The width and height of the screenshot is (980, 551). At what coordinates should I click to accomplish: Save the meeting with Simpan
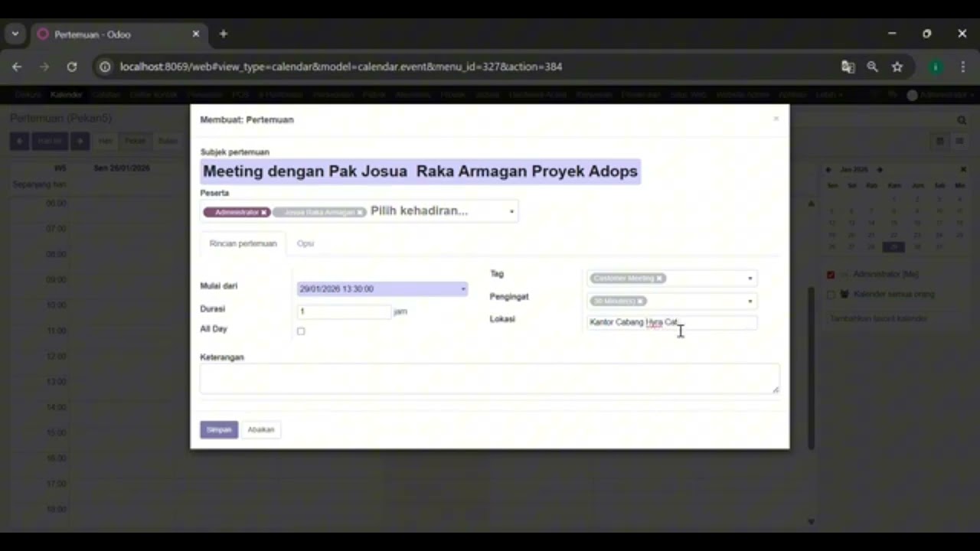pos(219,429)
